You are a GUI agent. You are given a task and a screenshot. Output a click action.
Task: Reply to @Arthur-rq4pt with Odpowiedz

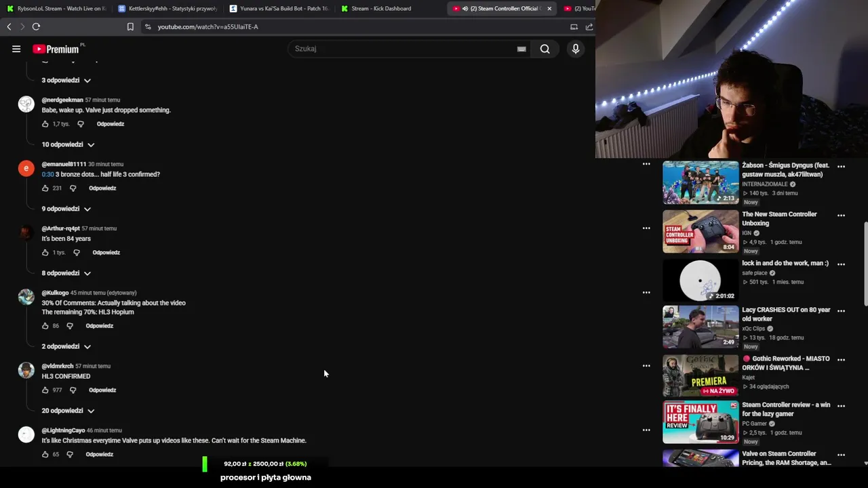click(x=106, y=253)
